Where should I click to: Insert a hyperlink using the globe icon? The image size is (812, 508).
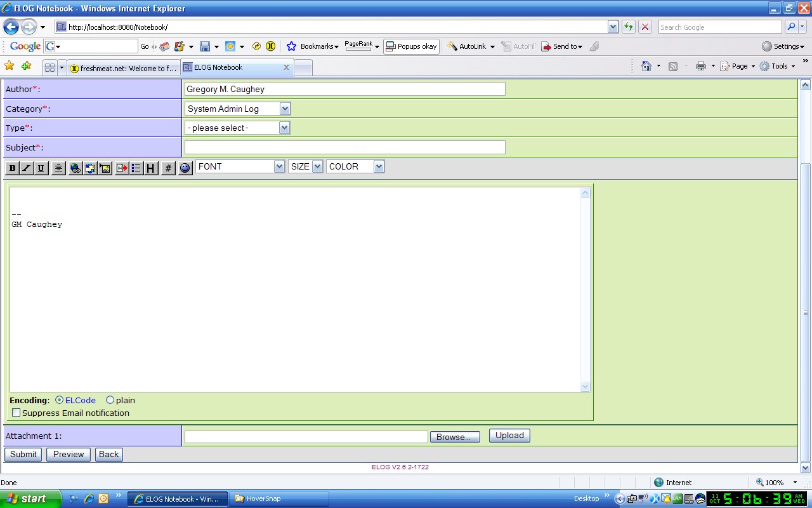click(75, 168)
